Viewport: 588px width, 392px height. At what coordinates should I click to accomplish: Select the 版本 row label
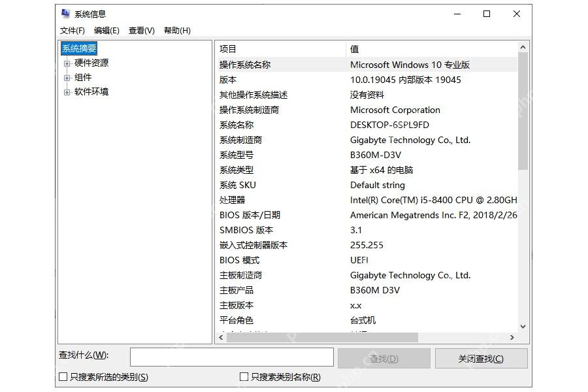pos(228,80)
